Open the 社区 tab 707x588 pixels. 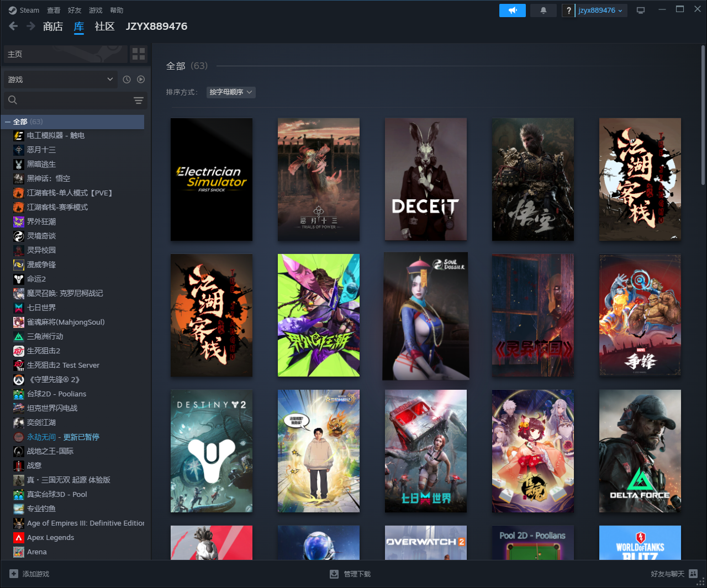point(104,26)
